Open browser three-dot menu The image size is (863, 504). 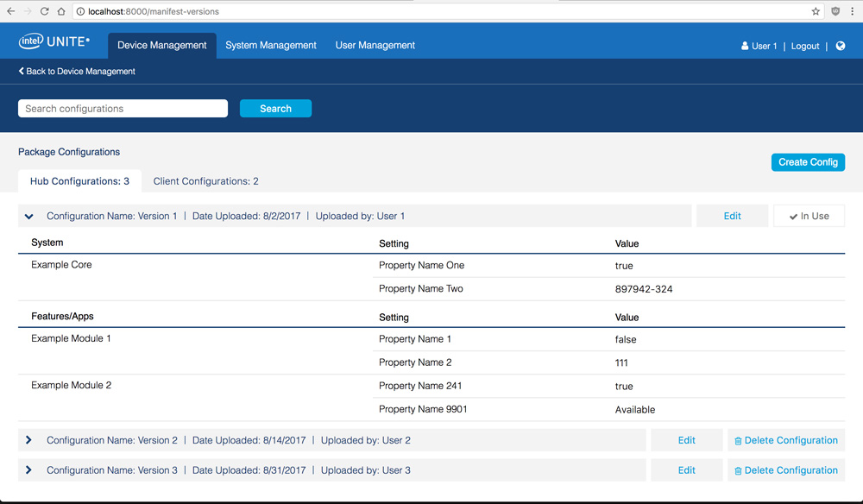click(x=852, y=11)
